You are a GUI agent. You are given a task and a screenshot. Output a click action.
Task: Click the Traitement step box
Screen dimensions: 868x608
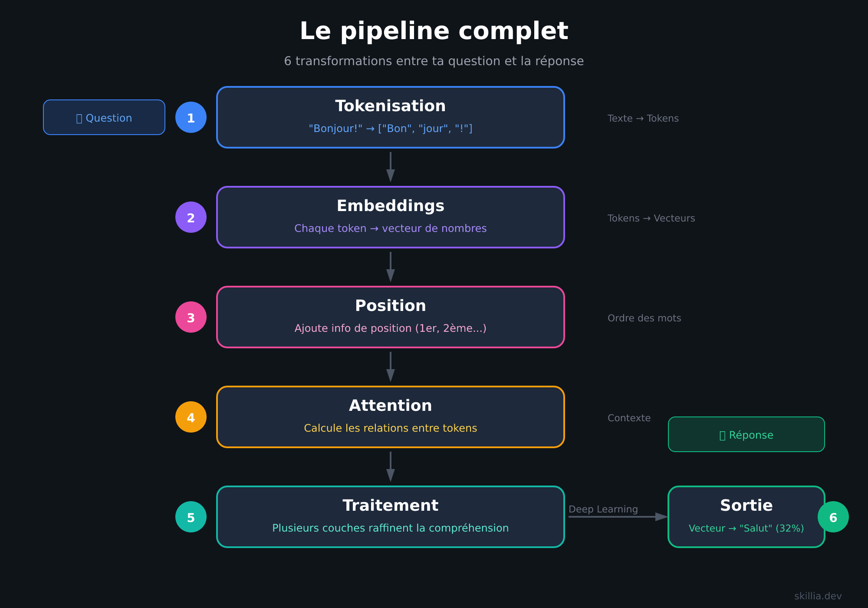pos(391,517)
